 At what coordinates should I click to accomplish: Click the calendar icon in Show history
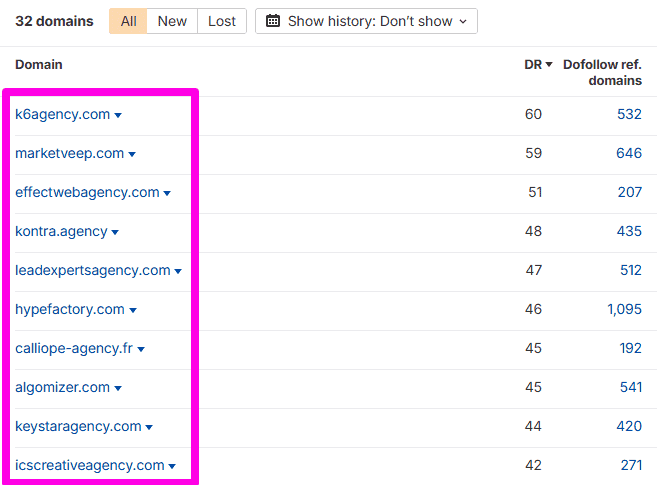point(273,21)
